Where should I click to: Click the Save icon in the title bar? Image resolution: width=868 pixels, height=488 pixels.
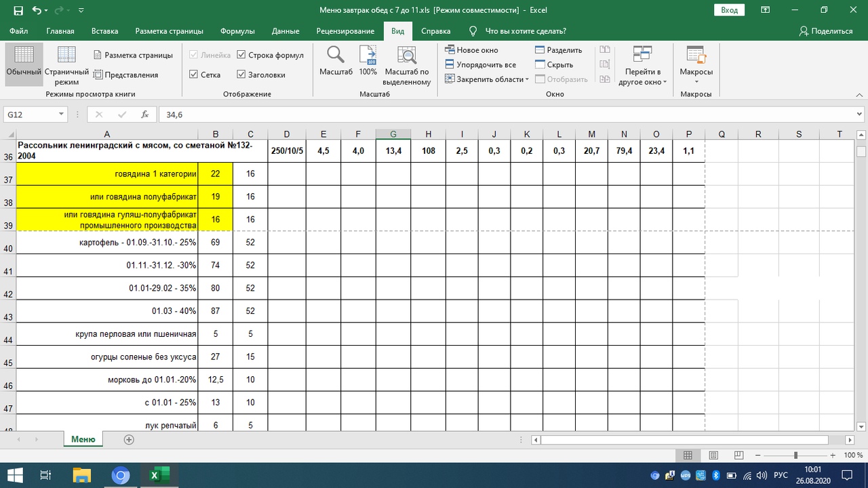(18, 10)
